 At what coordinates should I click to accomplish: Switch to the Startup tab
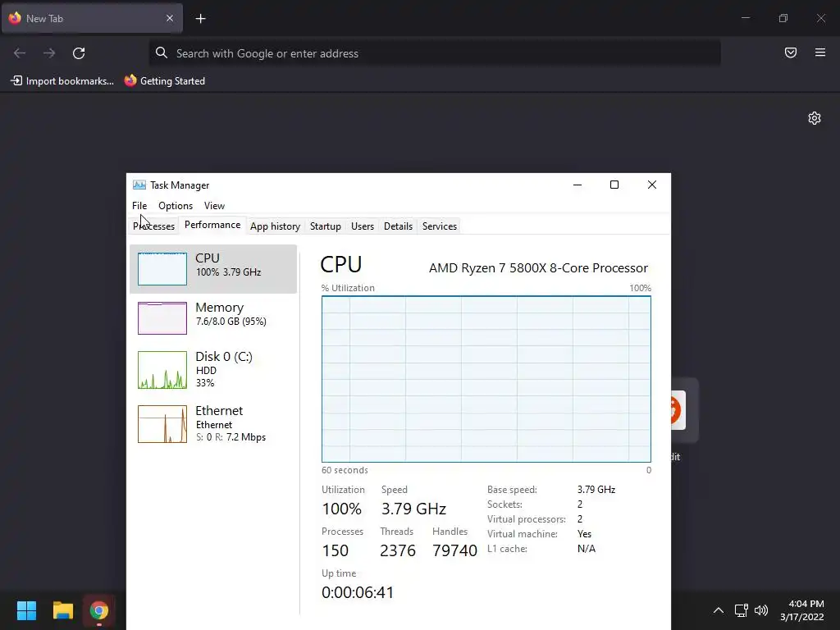325,226
